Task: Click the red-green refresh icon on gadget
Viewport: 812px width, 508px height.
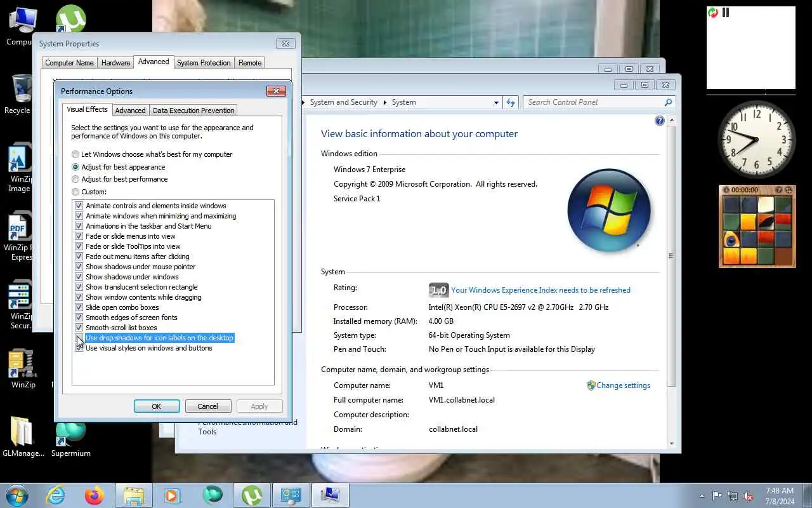Action: (x=713, y=13)
